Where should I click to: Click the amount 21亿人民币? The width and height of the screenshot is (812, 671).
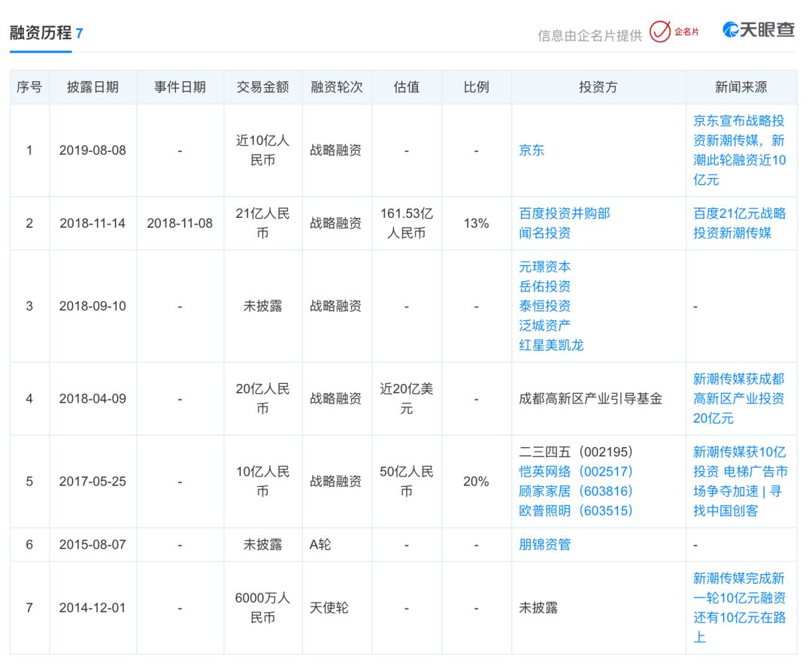262,223
